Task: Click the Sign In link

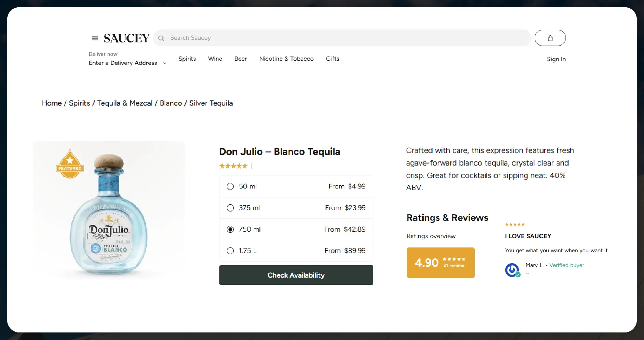Action: pyautogui.click(x=556, y=59)
